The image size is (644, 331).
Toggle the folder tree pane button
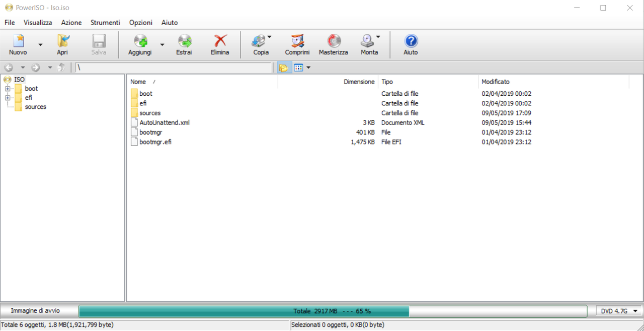[x=284, y=68]
